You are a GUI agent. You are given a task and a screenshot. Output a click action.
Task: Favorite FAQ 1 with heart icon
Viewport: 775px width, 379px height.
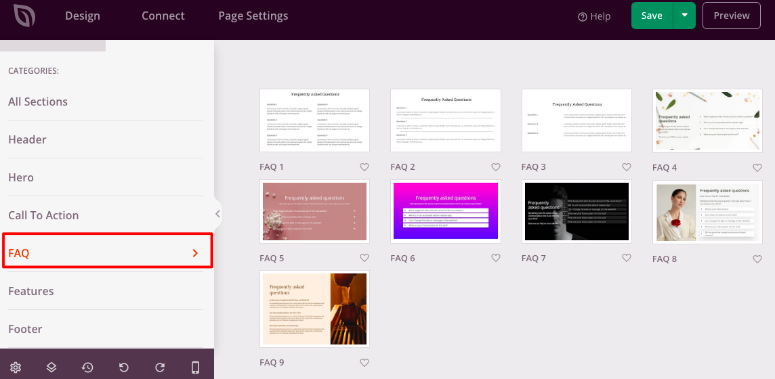(x=364, y=167)
